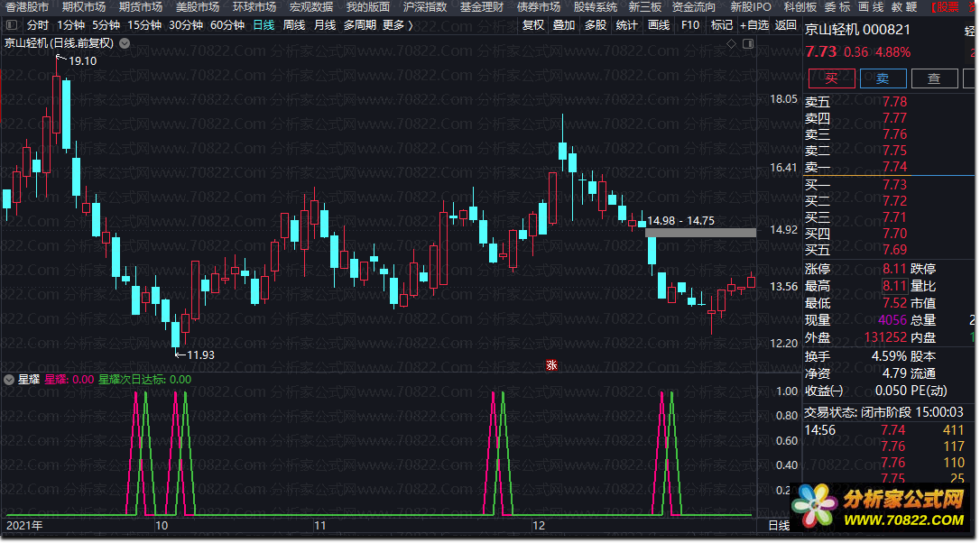
Task: Open the 更多 periods menu
Action: click(x=397, y=25)
